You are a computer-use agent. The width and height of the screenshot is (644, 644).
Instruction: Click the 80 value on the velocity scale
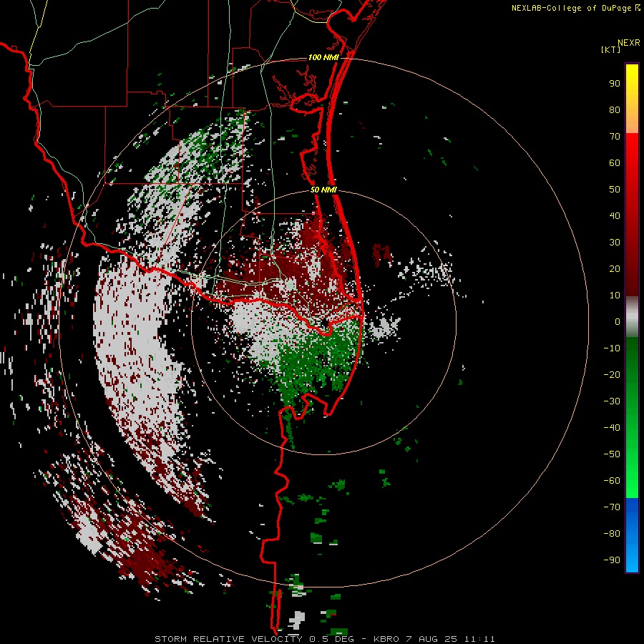click(615, 110)
